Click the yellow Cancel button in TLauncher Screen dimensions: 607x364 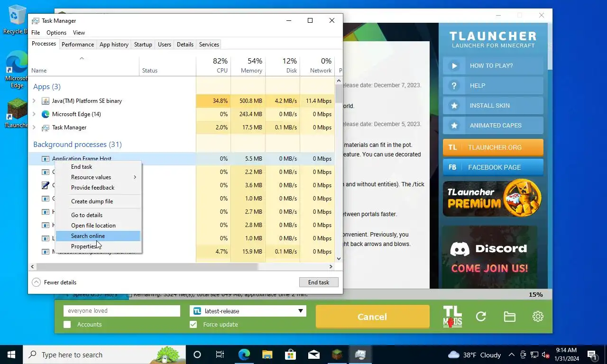pos(372,317)
